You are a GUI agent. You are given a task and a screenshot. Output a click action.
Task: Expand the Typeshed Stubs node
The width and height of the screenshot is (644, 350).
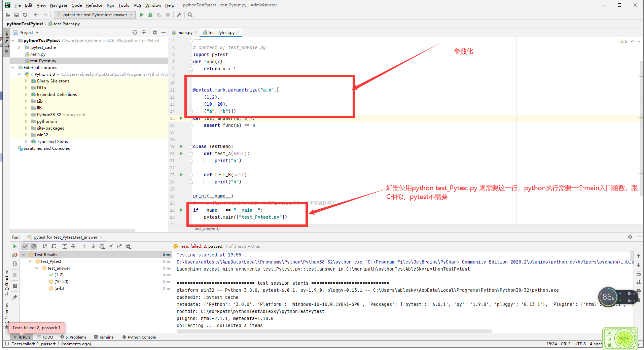[x=26, y=142]
